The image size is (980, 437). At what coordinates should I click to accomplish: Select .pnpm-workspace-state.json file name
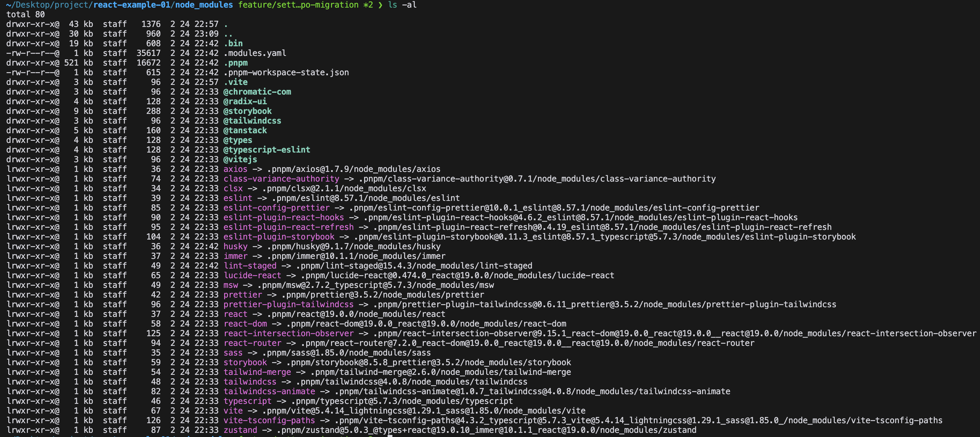click(x=286, y=72)
